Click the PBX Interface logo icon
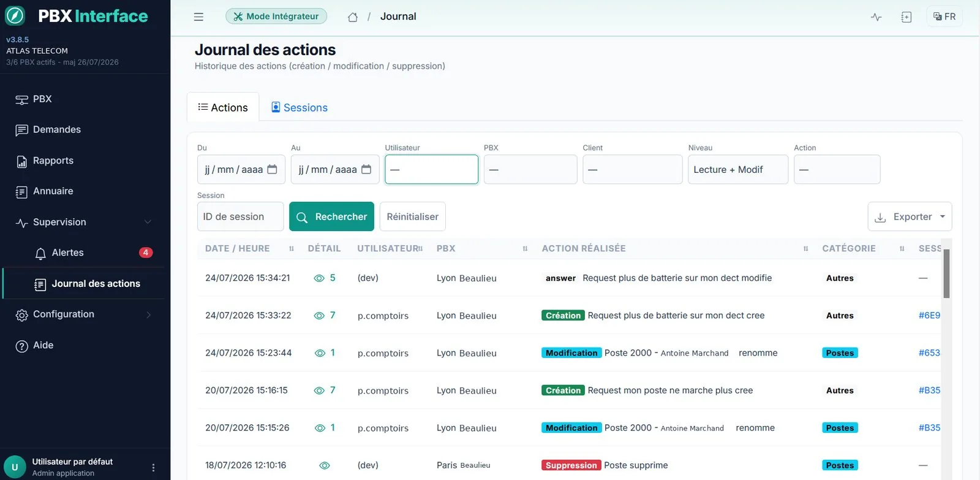This screenshot has width=980, height=480. click(15, 15)
